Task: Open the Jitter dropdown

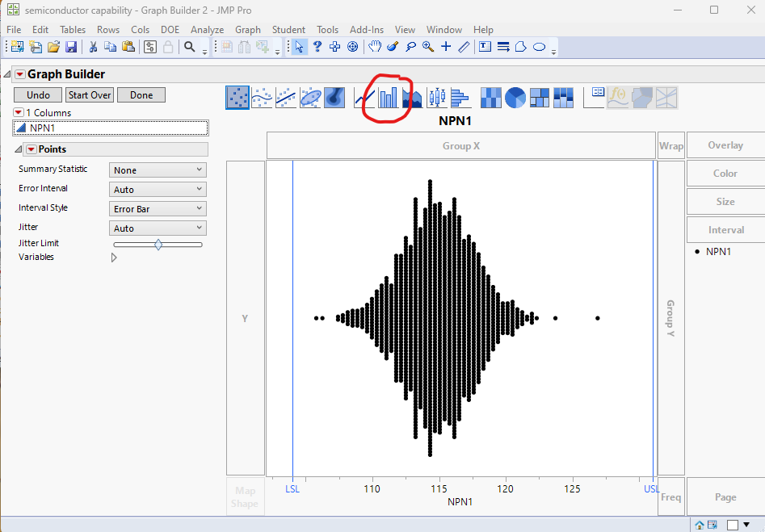Action: [158, 228]
